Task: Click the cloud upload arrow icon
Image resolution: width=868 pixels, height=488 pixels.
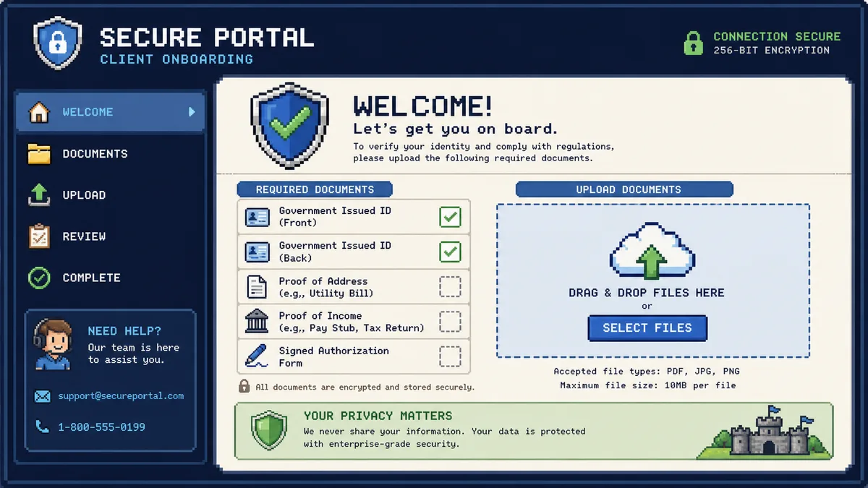Action: point(652,251)
